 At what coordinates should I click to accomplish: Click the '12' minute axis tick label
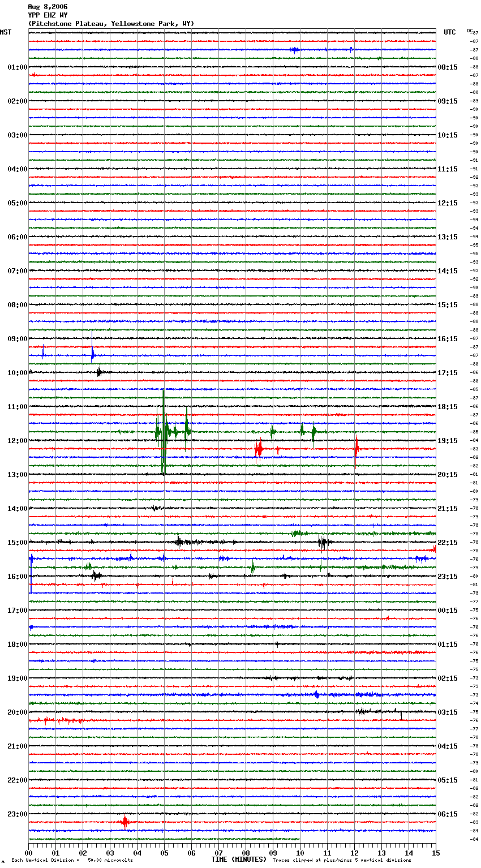click(354, 853)
